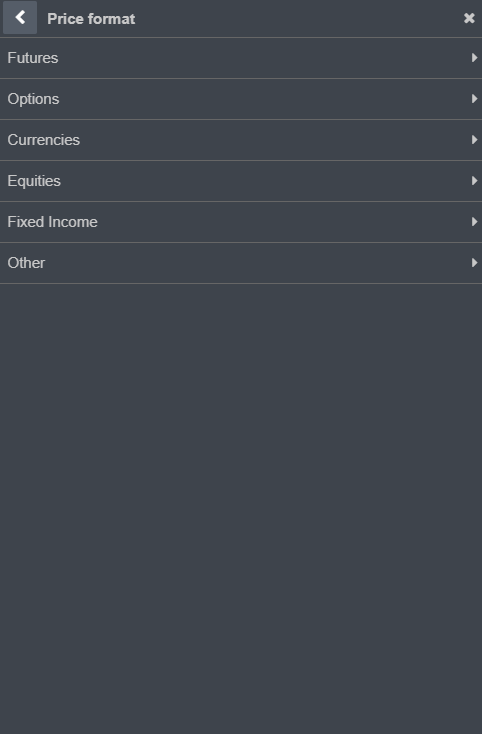The image size is (482, 734).
Task: Open the Futures price format entry
Action: click(241, 58)
